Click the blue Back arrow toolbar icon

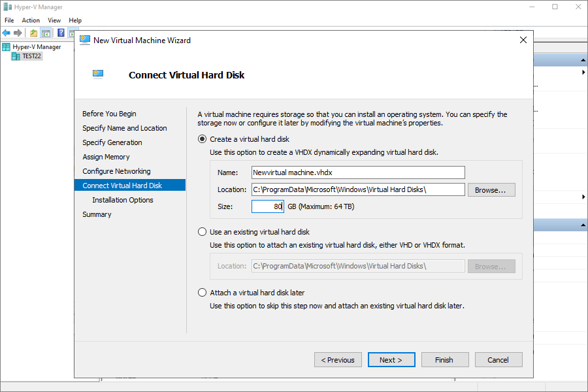[7, 33]
